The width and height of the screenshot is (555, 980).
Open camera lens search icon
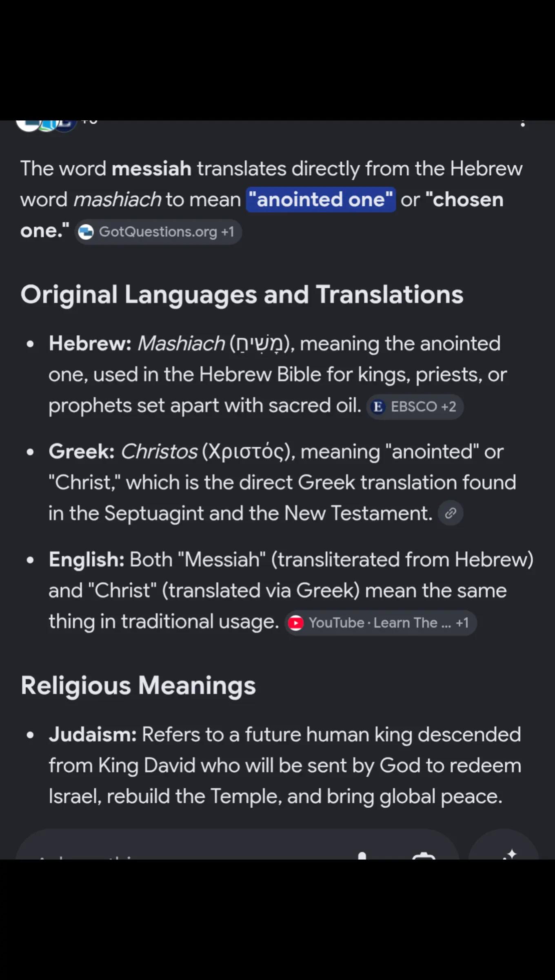(424, 855)
